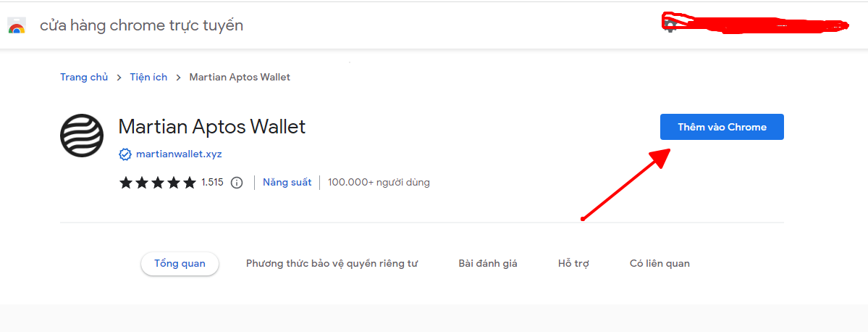Screen dimensions: 868x332
Task: Click the Martian Aptos Wallet breadcrumb text
Action: 240,77
